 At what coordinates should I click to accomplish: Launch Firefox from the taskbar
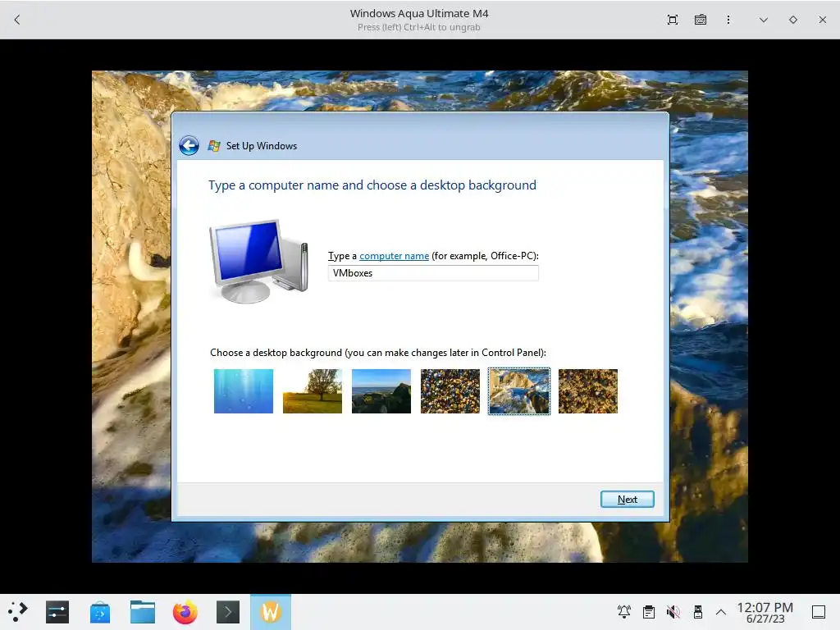pyautogui.click(x=185, y=612)
